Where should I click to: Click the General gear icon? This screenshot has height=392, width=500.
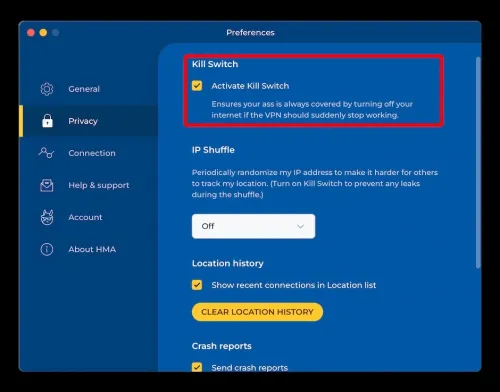click(47, 89)
